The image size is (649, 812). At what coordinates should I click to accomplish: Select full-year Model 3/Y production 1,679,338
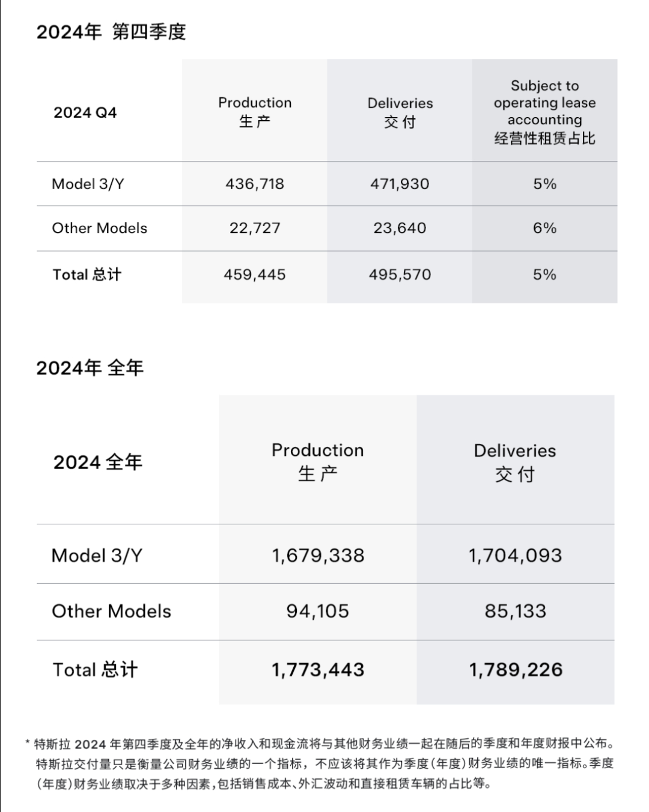(318, 556)
